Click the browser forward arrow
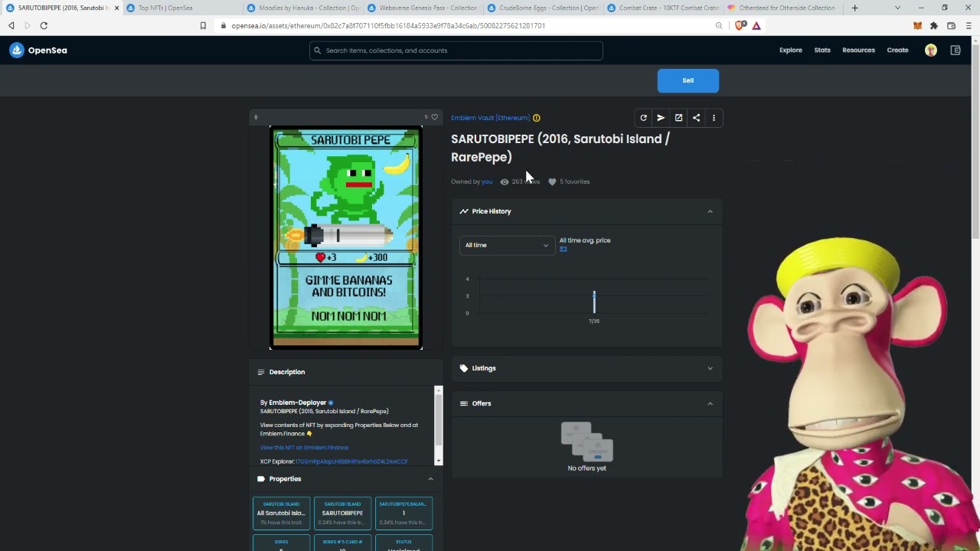 (28, 25)
